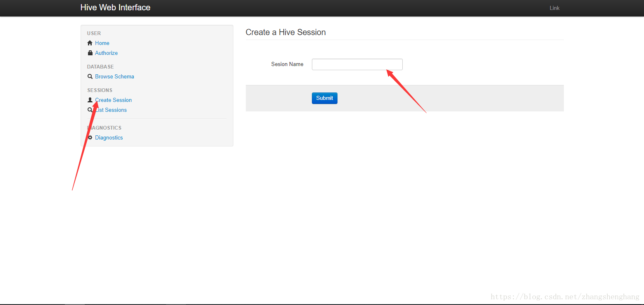Click the Diagnostics gear icon
This screenshot has height=305, width=644.
(90, 137)
